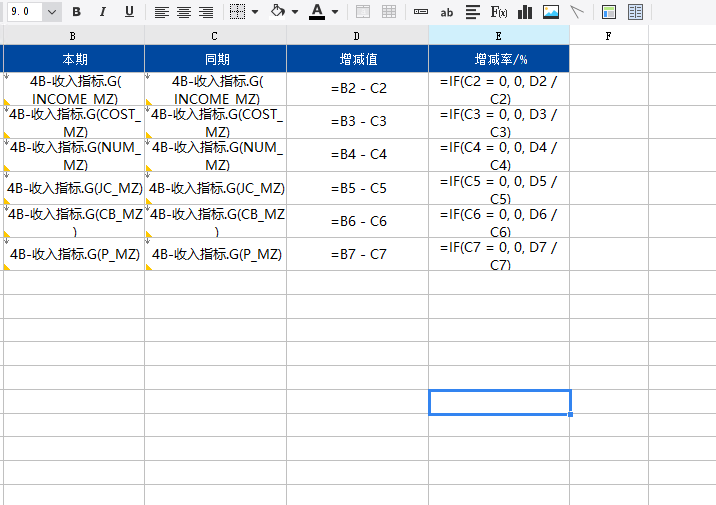Select the =IF(C5 = 0, 0, D5 / C5) cell
This screenshot has width=716, height=505.
(499, 188)
